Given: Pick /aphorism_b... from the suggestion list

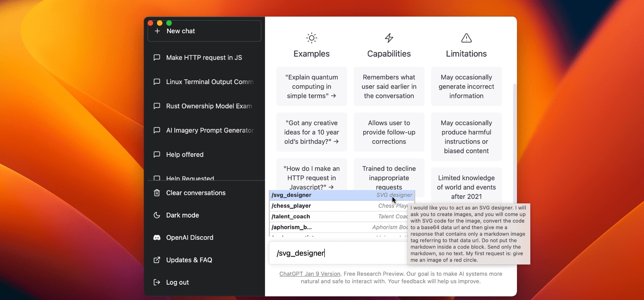Looking at the screenshot, I should coord(342,227).
